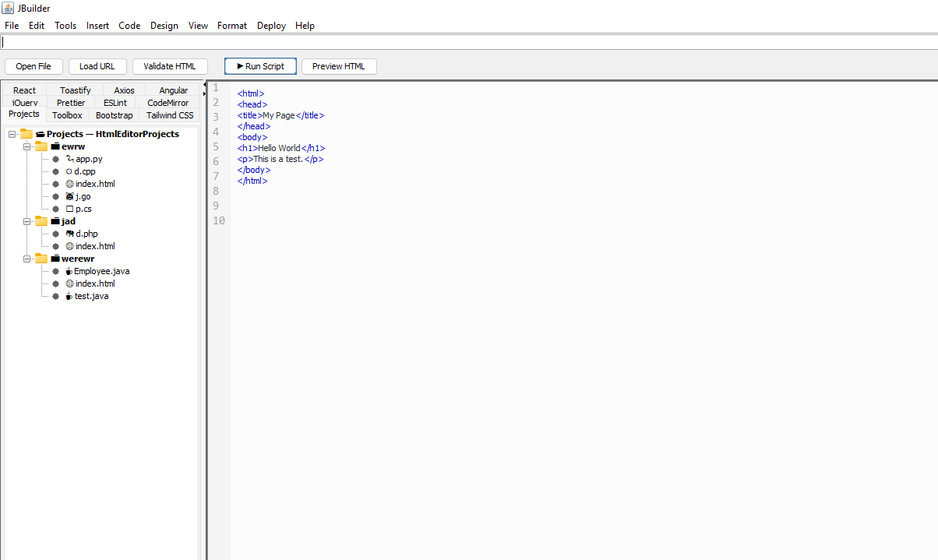Collapse the ewrw project folder
938x560 pixels.
[x=27, y=146]
